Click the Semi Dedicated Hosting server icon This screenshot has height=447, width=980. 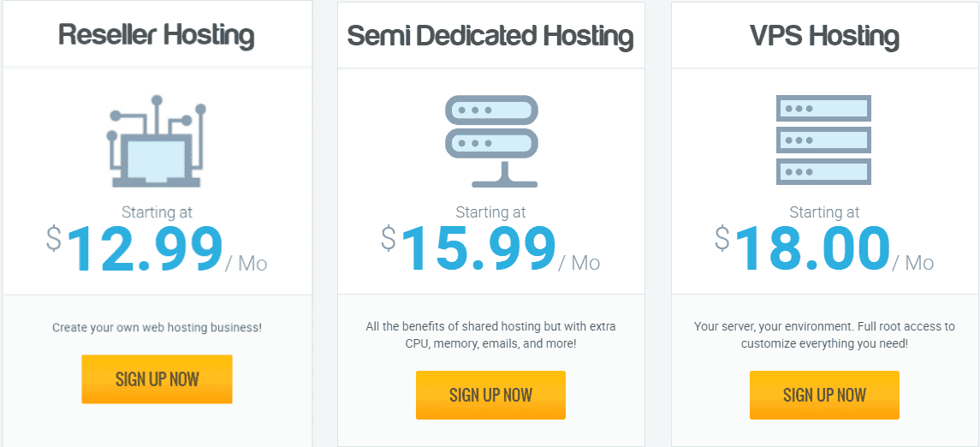click(491, 141)
